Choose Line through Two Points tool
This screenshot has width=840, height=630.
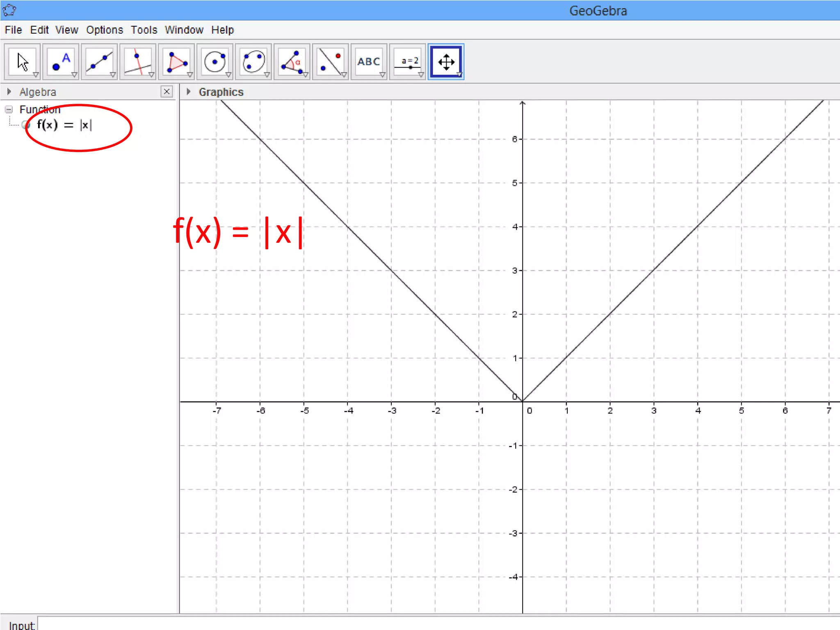[99, 62]
